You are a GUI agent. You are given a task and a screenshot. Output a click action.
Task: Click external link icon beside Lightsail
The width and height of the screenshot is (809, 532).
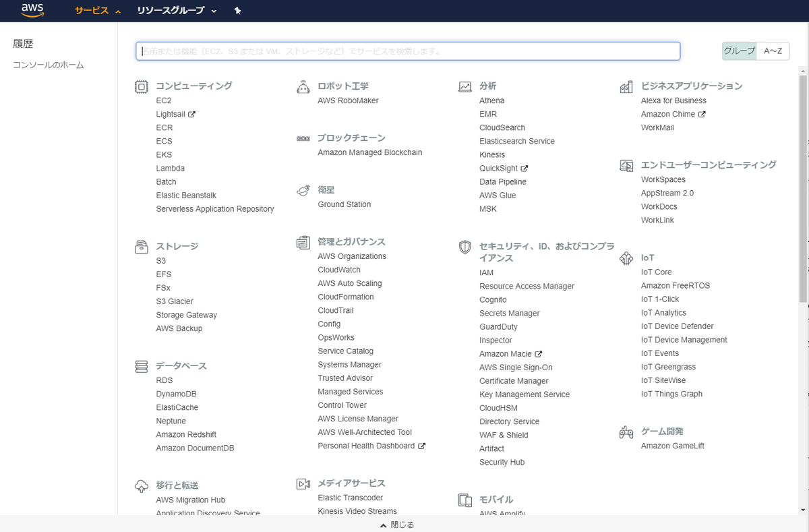point(191,114)
